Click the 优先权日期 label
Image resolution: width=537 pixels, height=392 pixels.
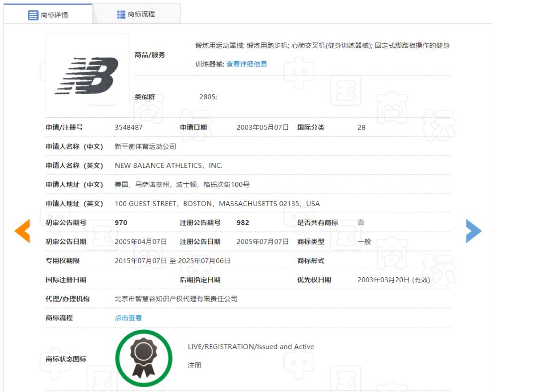point(314,280)
